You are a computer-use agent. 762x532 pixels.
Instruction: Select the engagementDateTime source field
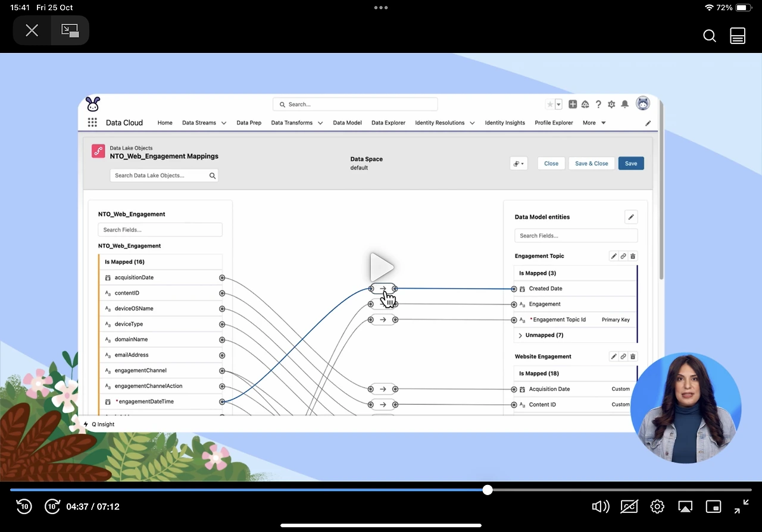point(161,402)
